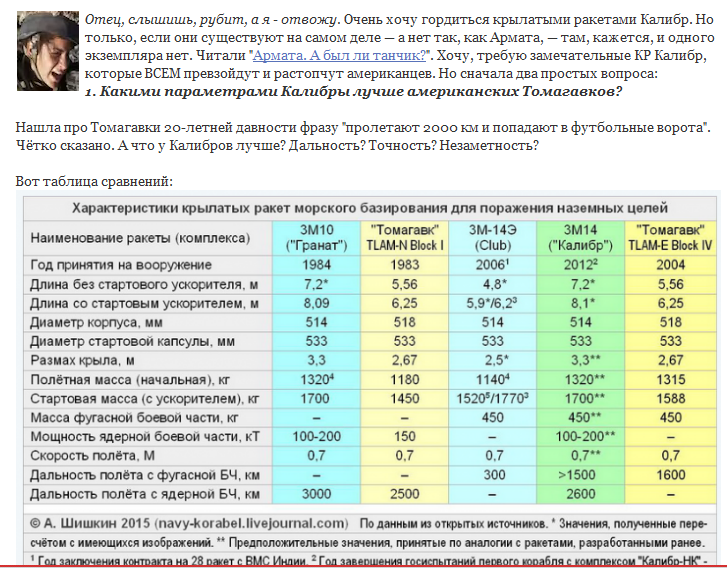
Task: Click the 'Диаметр корпуса, мм' row label
Action: [105, 322]
